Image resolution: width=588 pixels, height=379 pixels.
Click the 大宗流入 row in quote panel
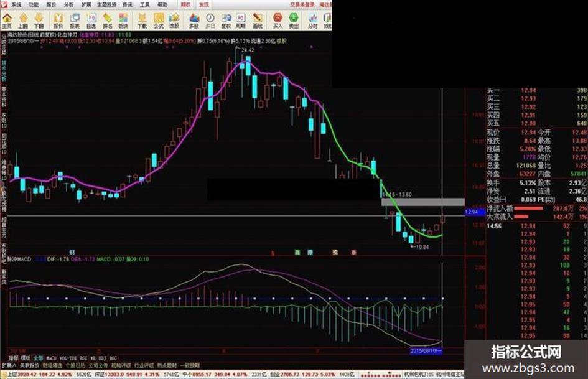[x=537, y=217]
